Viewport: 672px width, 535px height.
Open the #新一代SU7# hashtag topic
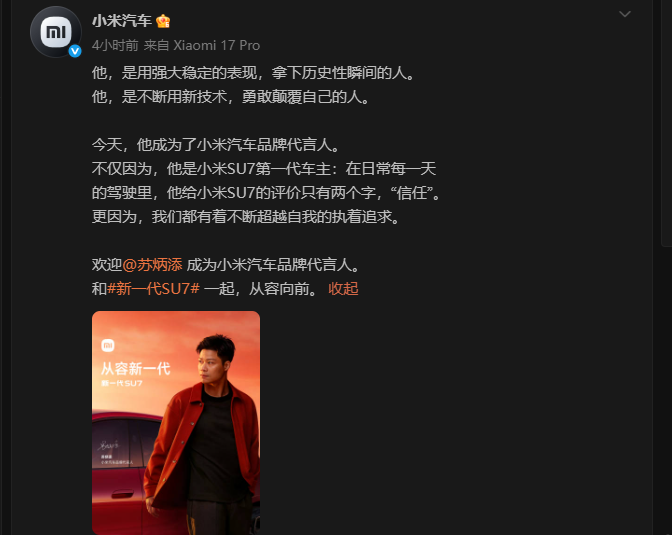pos(153,289)
